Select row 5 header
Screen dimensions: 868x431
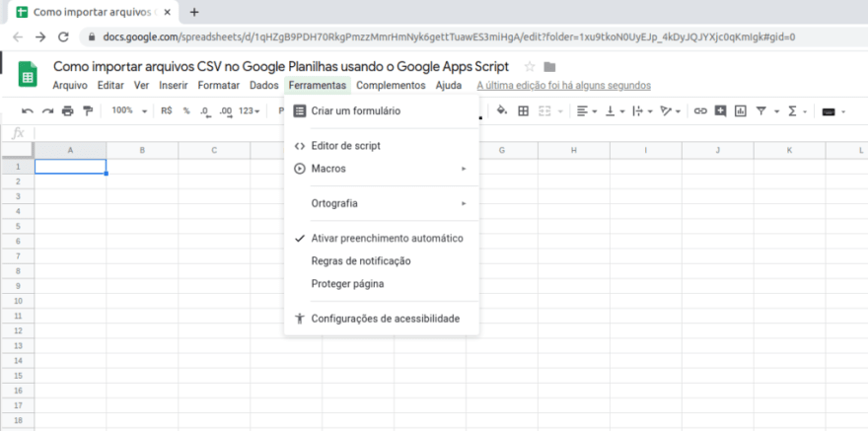point(18,226)
